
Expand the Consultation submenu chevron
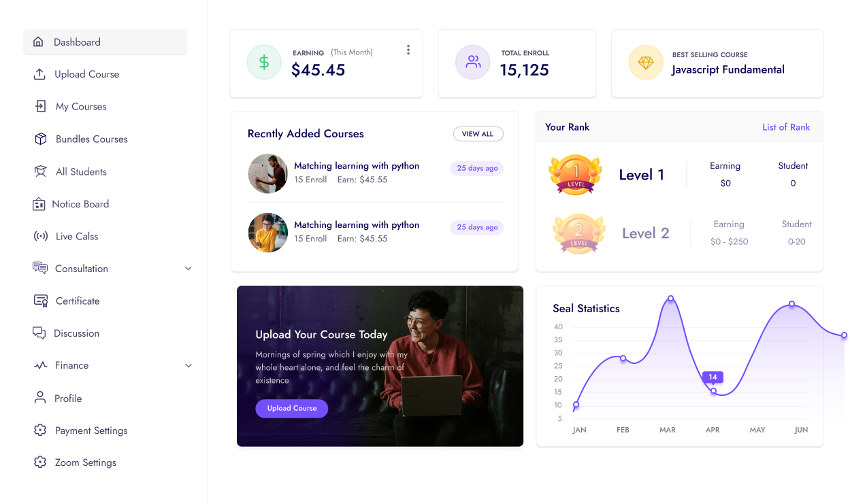pyautogui.click(x=189, y=269)
